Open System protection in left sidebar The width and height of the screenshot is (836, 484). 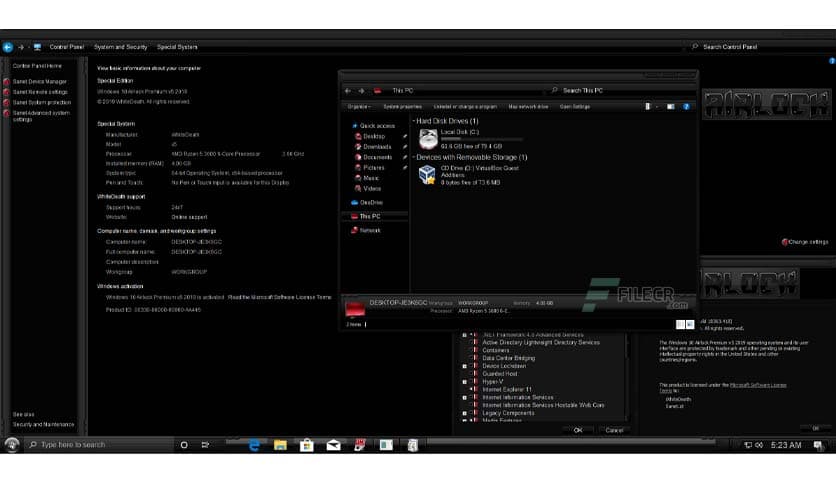point(42,102)
